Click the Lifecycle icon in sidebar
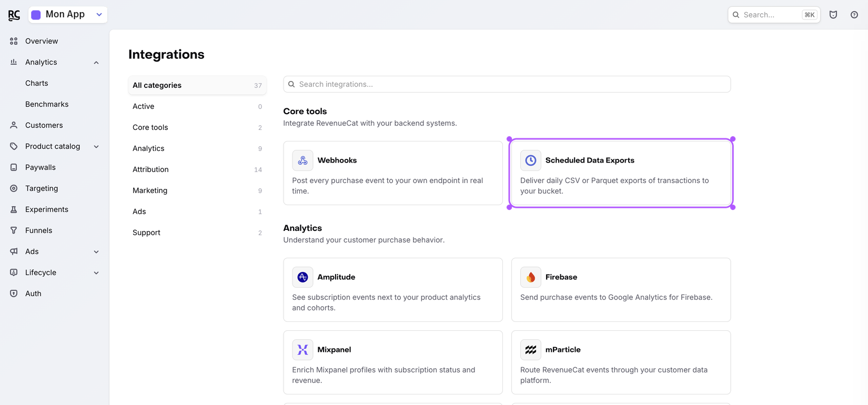Screen dimensions: 868x405 [x=14, y=272]
